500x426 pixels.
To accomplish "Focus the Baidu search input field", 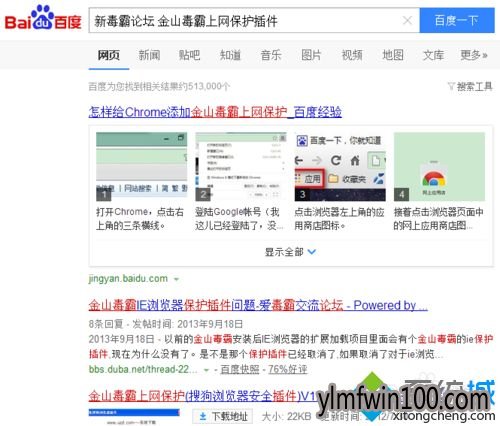I will (245, 21).
